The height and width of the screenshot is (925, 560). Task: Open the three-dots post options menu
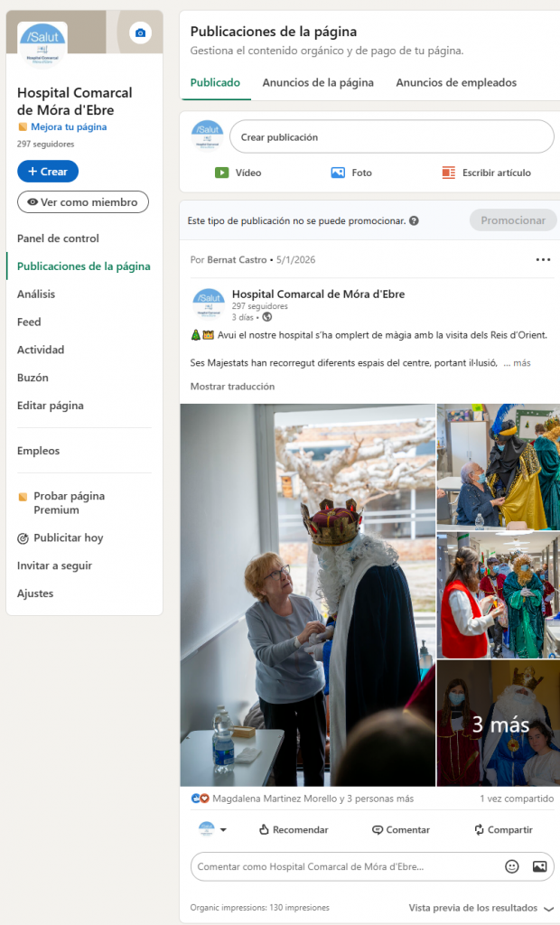pyautogui.click(x=543, y=259)
